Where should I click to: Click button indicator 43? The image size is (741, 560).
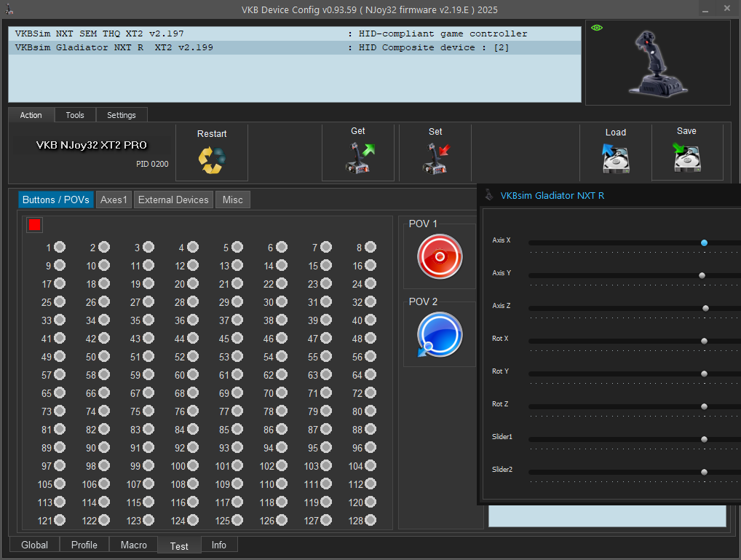(x=148, y=338)
